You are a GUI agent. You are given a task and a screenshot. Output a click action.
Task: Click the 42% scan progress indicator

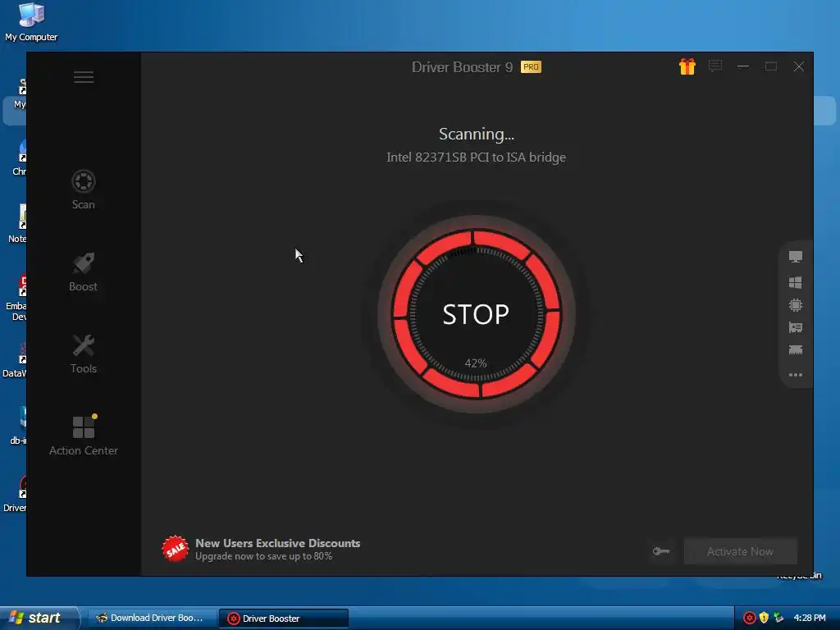click(x=476, y=363)
